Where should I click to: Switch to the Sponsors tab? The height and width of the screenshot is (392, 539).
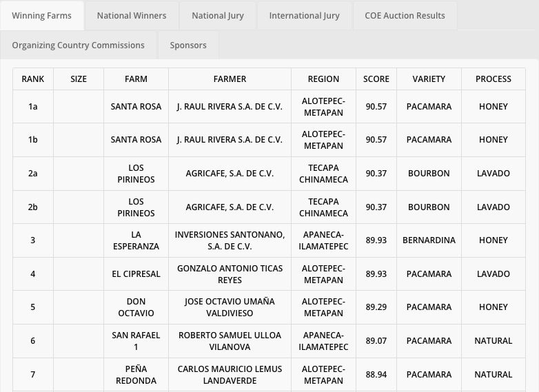[x=188, y=45]
